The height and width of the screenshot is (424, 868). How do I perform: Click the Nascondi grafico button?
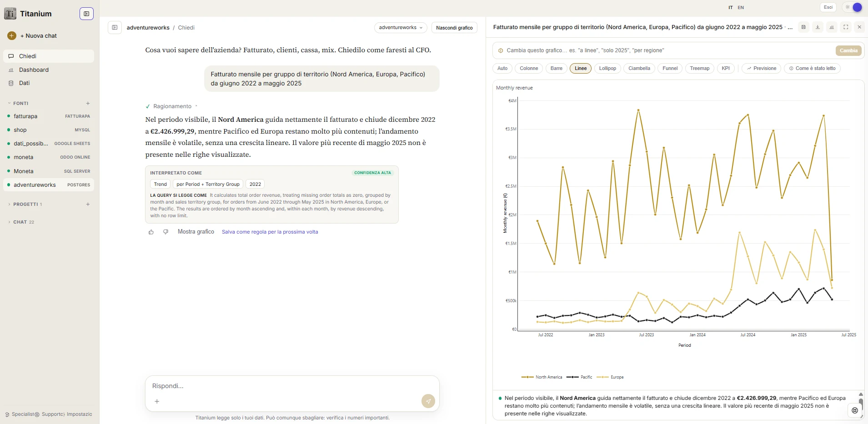454,28
